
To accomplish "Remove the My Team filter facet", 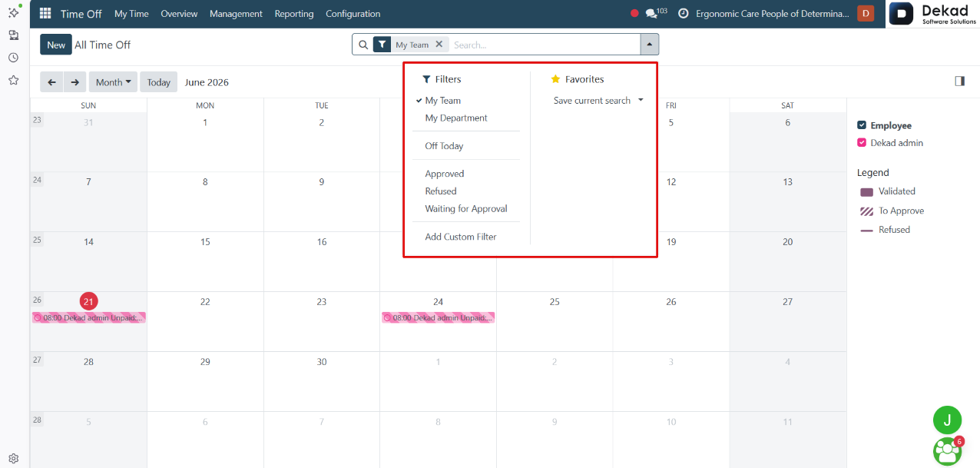I will (439, 45).
